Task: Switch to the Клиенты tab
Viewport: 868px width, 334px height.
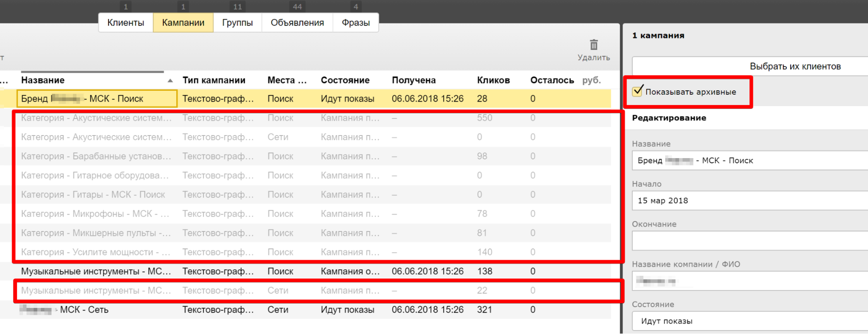Action: click(125, 23)
